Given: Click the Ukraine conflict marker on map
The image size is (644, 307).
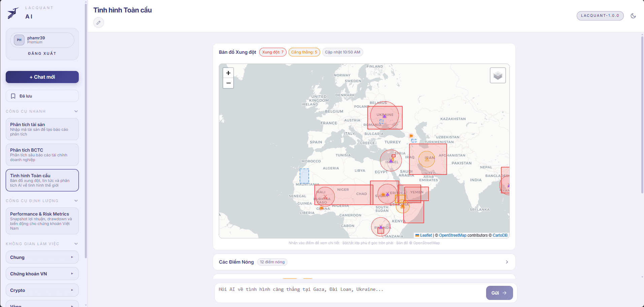Looking at the screenshot, I should tap(384, 116).
